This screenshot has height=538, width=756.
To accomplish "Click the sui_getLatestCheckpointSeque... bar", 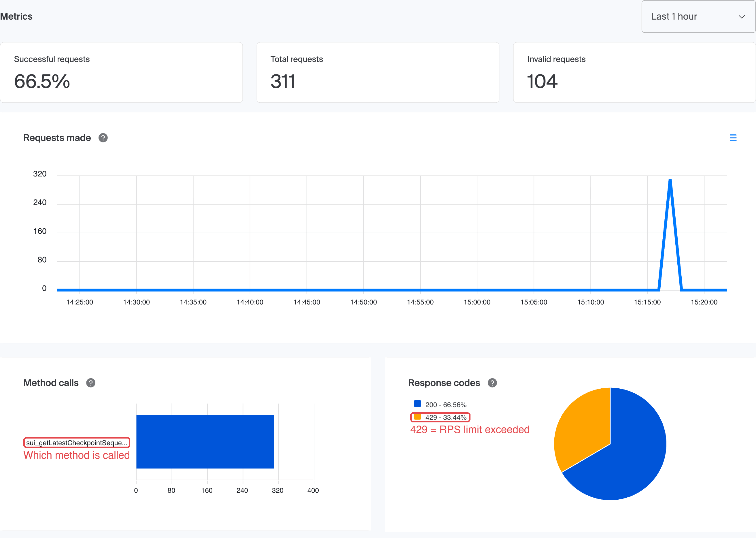I will pyautogui.click(x=205, y=442).
